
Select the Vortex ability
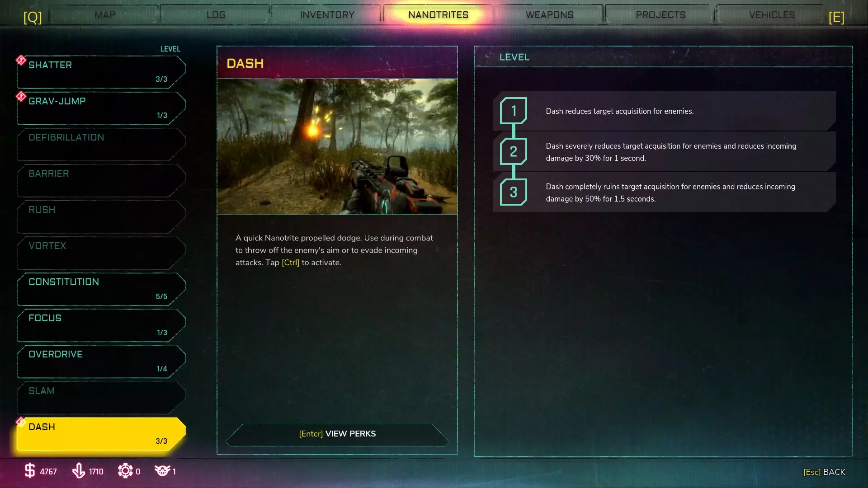tap(101, 253)
